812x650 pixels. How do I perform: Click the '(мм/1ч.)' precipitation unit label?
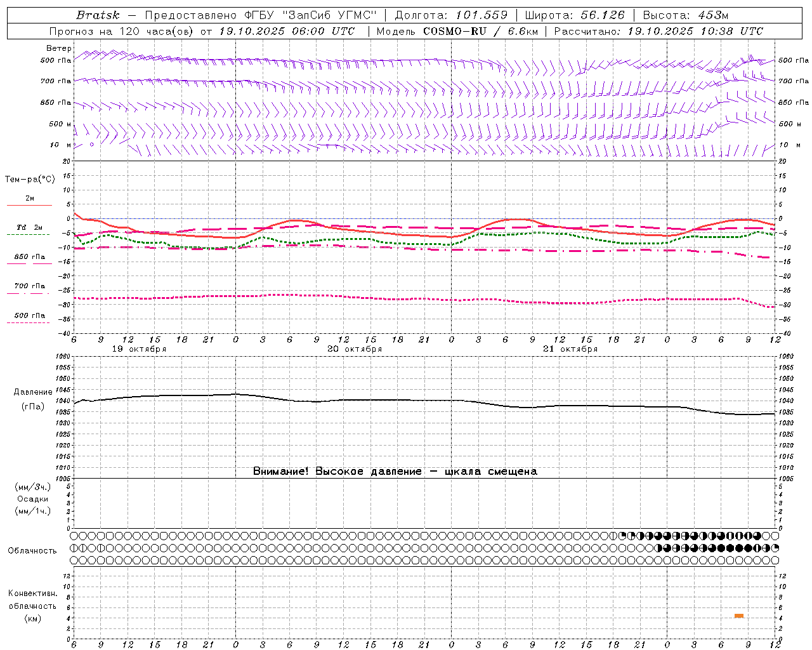(x=32, y=511)
